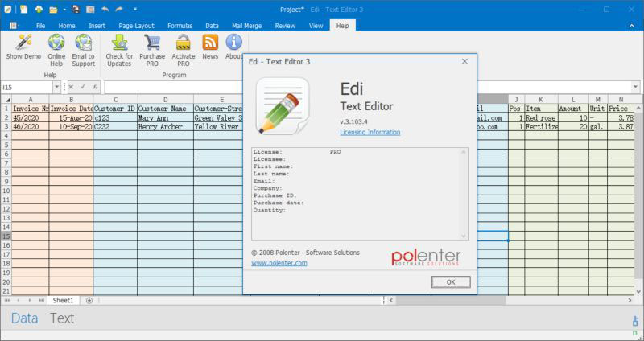
Task: Click the Edi application icon at top-left
Action: [8, 10]
